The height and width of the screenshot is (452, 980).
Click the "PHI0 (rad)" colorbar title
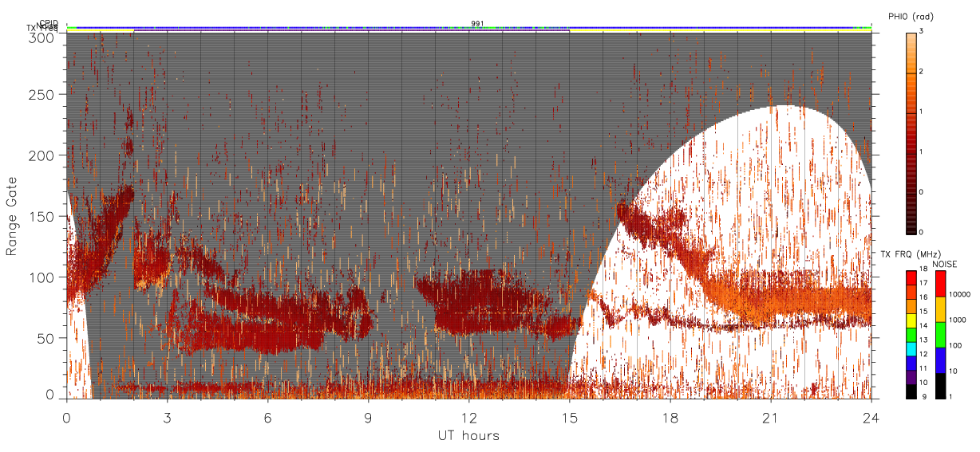coord(911,16)
